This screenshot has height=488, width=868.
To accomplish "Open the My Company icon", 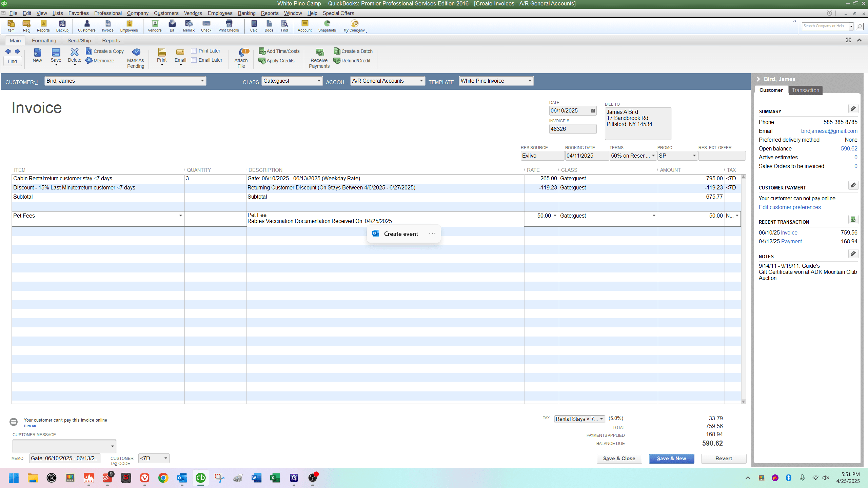I will pos(354,26).
